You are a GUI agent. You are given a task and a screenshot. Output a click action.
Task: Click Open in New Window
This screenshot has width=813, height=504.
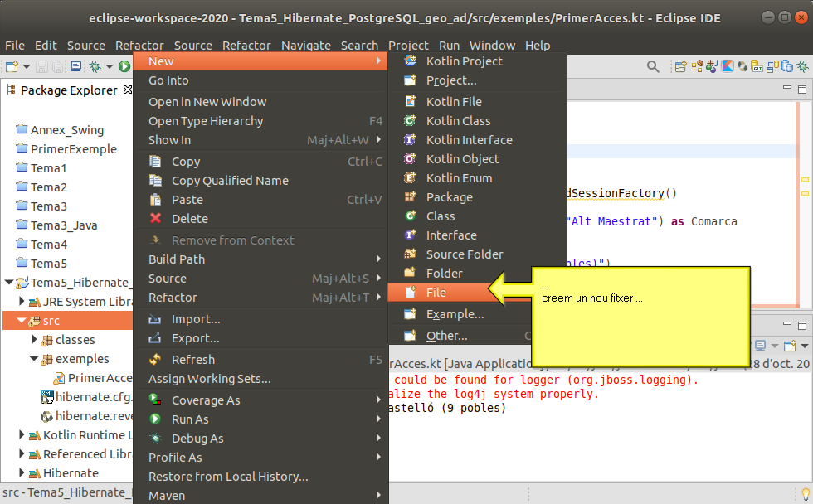(260, 102)
